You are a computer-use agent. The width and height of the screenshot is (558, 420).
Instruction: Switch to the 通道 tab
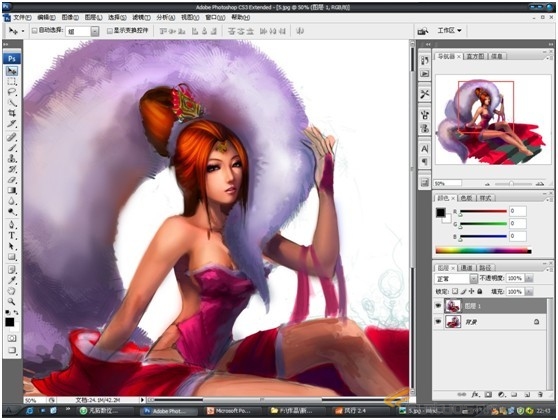[x=467, y=268]
